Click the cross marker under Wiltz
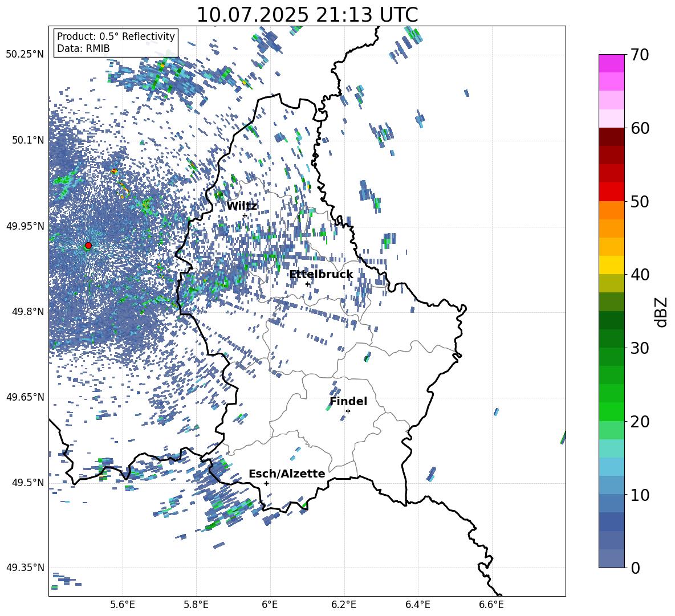This screenshot has height=616, width=675. click(245, 215)
